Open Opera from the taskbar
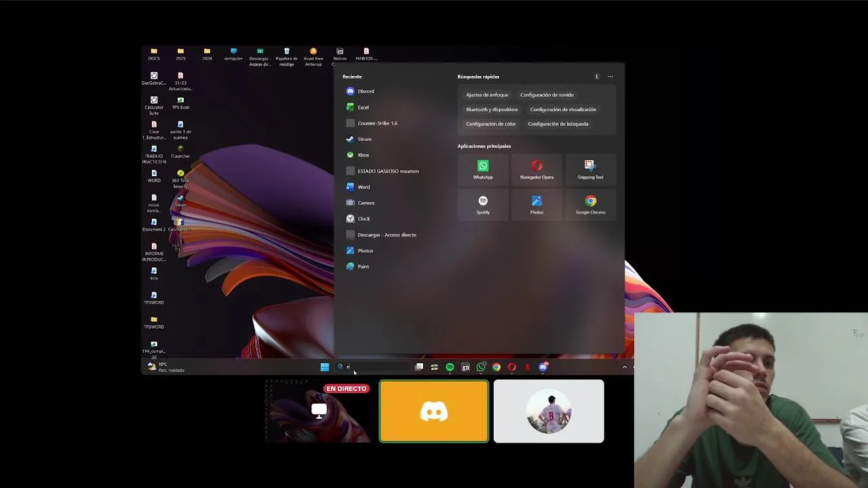868x488 pixels. coord(512,367)
